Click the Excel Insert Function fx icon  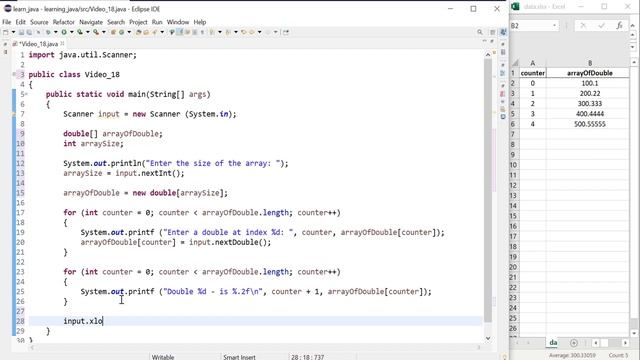click(x=619, y=25)
